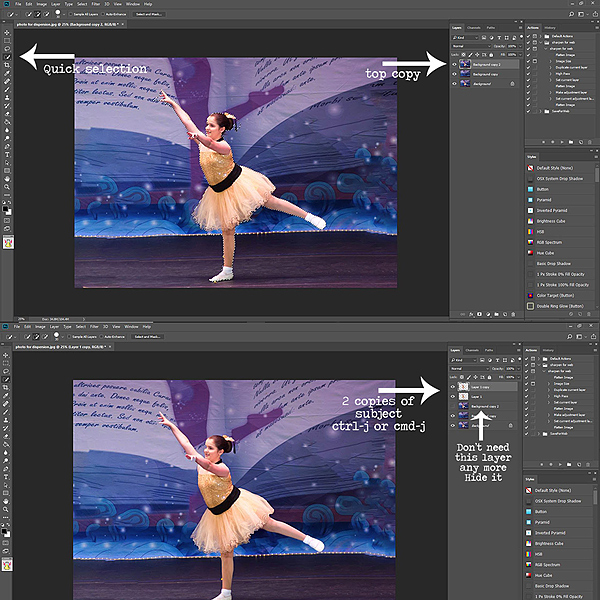The height and width of the screenshot is (600, 600).
Task: Expand Default Actions folder in top Actions panel
Action: tap(541, 36)
